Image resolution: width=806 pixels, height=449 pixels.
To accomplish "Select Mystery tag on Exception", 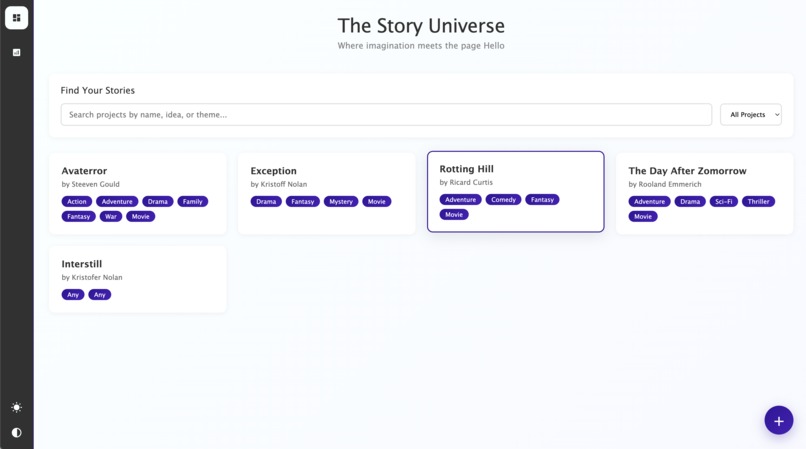I will pos(341,202).
